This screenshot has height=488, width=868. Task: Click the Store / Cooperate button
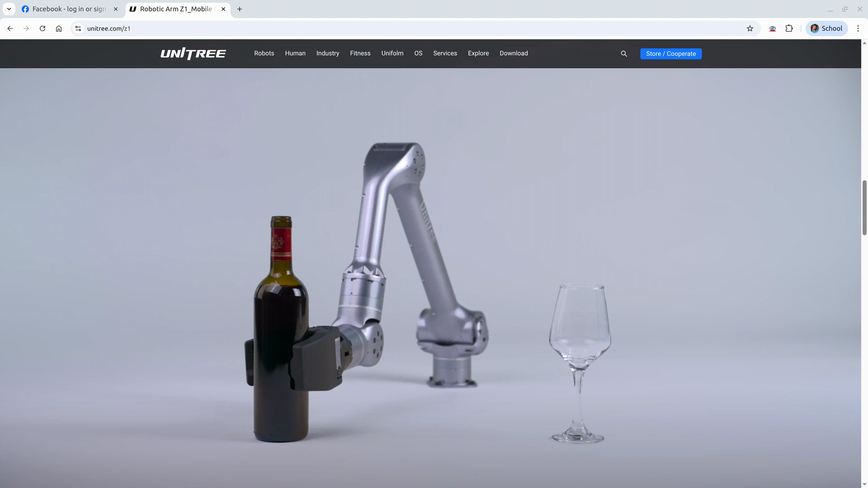coord(670,54)
